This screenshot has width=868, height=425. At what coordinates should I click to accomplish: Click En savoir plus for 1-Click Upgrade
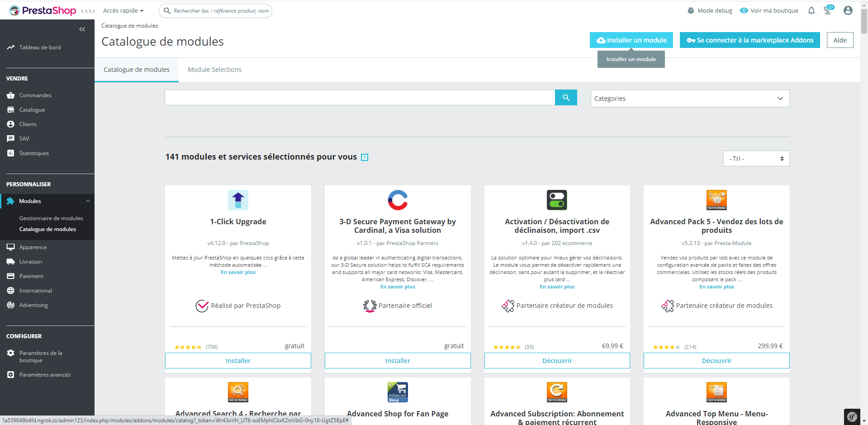pyautogui.click(x=238, y=272)
